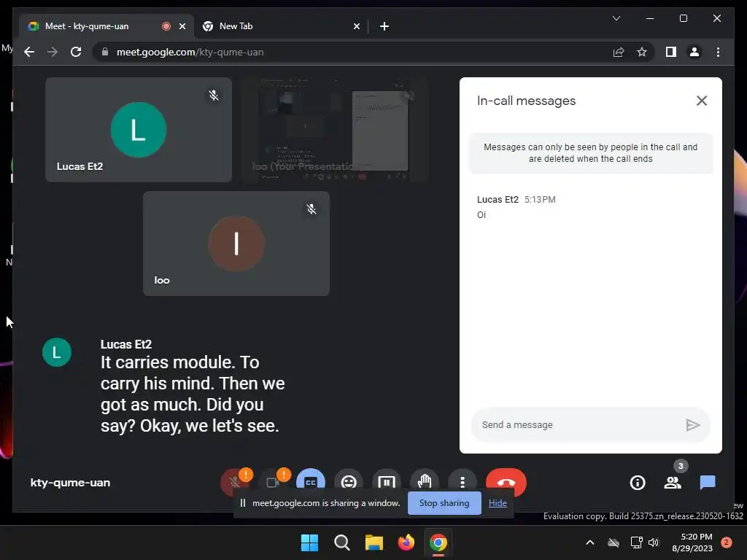Image resolution: width=747 pixels, height=560 pixels.
Task: Click the site lock icon
Action: (105, 52)
